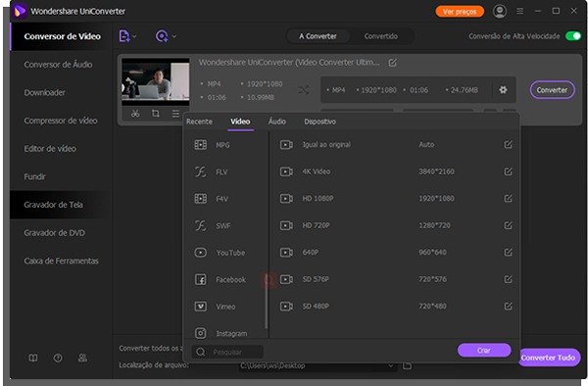Choose the Vimeo format icon
588x386 pixels.
(x=200, y=307)
